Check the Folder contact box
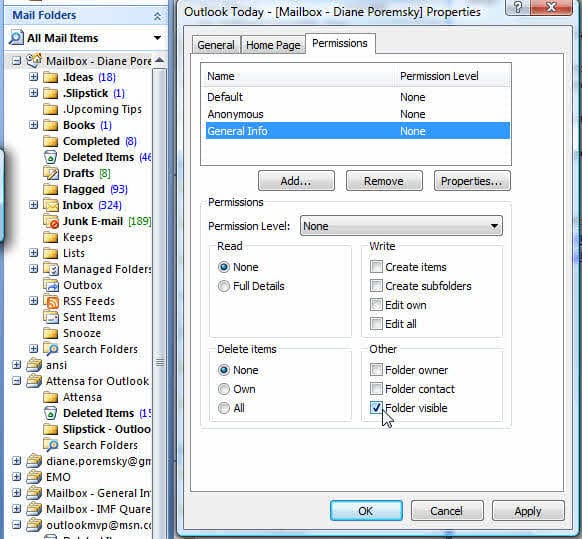 point(376,389)
